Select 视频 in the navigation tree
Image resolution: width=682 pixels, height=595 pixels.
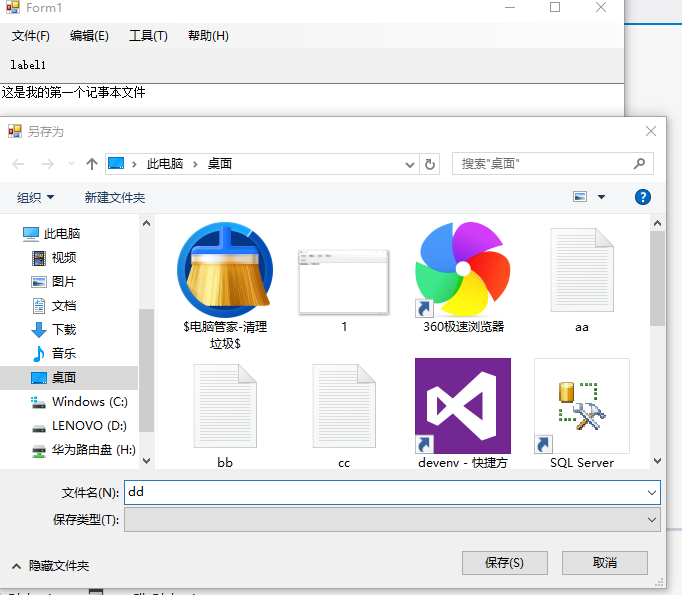pos(54,257)
